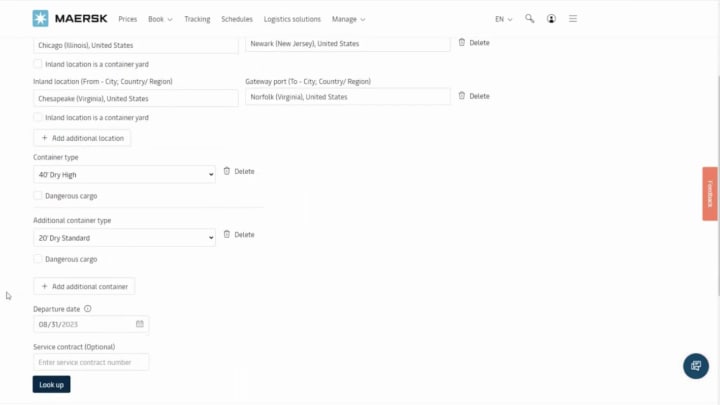Tick Dangerous cargo under 40' Dry High

(38, 196)
